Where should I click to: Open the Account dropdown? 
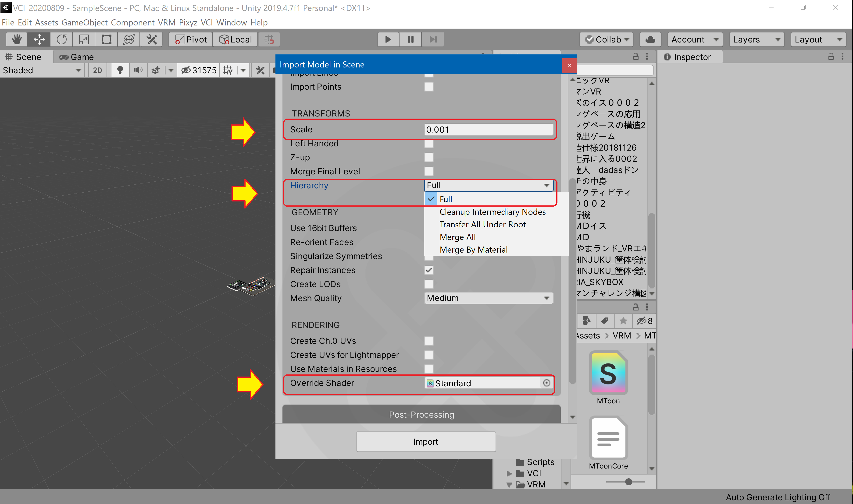[695, 39]
